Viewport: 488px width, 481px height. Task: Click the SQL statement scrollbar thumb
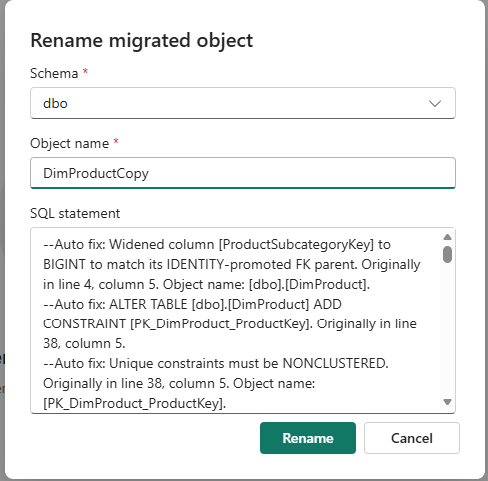447,254
